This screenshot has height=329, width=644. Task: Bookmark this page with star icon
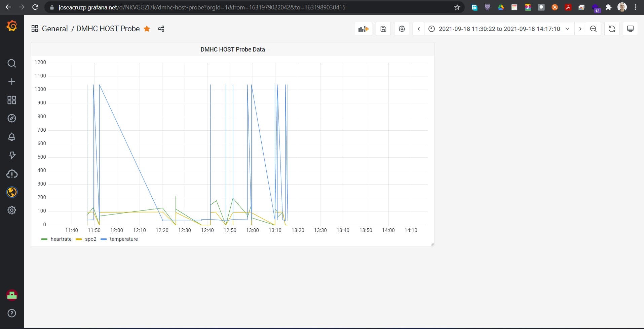[x=457, y=7]
